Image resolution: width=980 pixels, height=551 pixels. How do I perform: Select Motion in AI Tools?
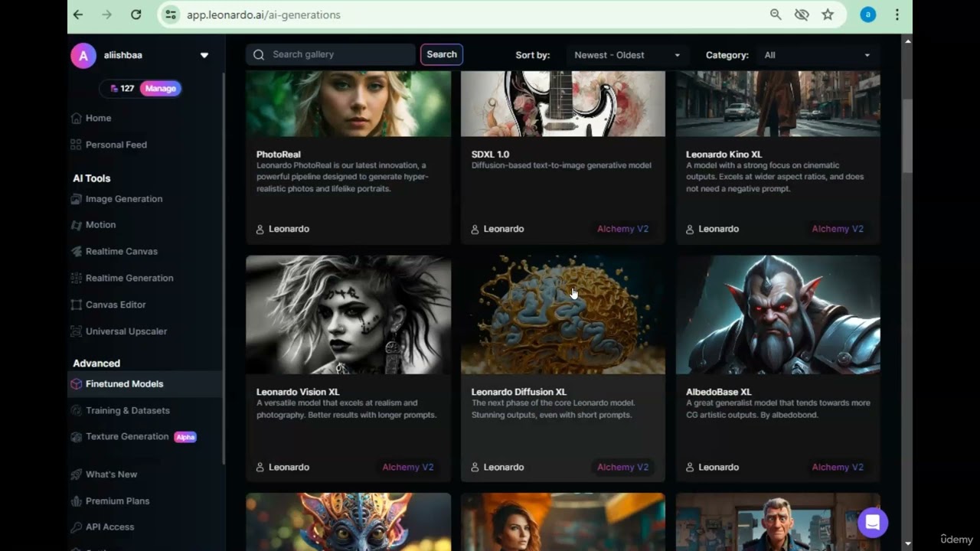pyautogui.click(x=101, y=225)
